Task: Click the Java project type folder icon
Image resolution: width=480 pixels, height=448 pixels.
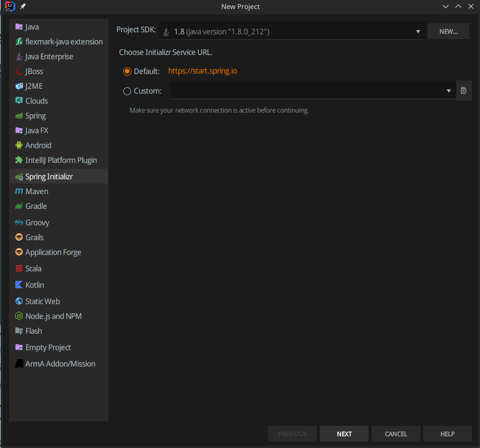Action: click(19, 27)
